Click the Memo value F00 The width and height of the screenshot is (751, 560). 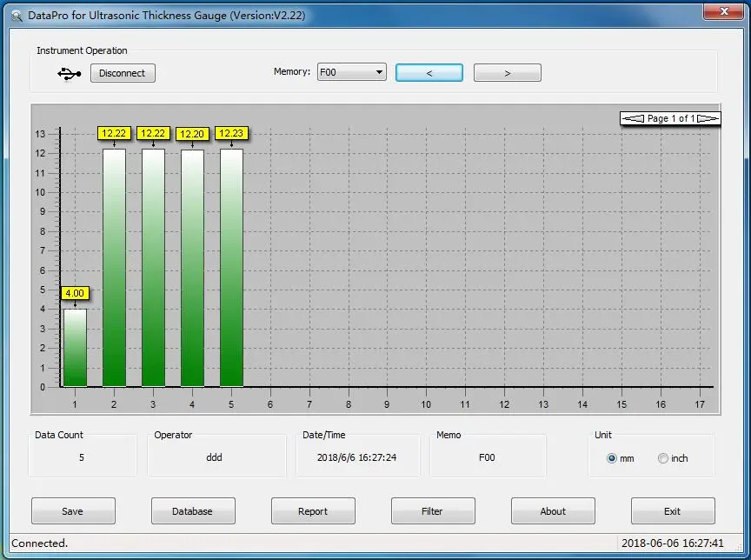487,457
